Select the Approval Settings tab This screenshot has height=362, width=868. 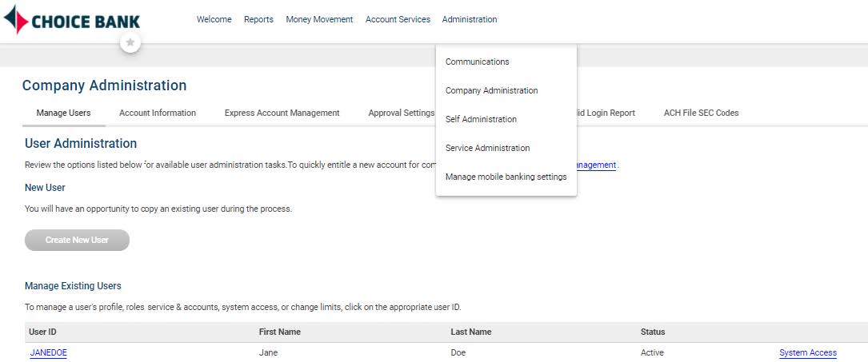[x=401, y=113]
